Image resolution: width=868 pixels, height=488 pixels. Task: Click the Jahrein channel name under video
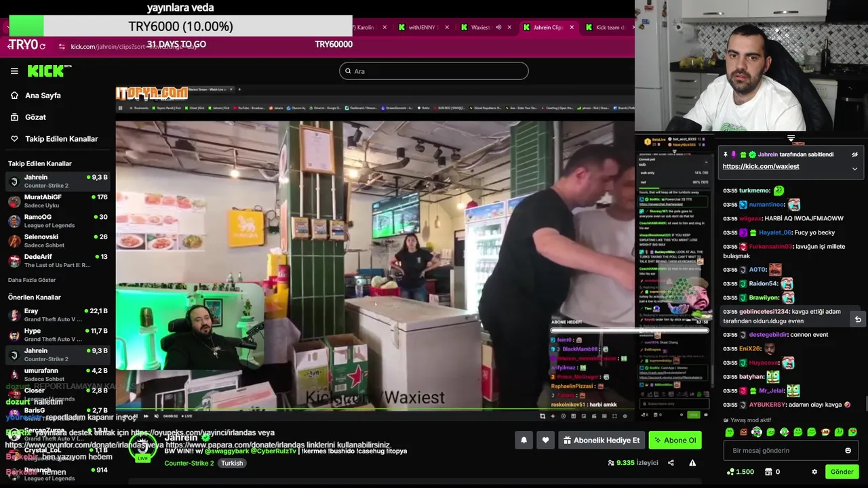click(180, 438)
